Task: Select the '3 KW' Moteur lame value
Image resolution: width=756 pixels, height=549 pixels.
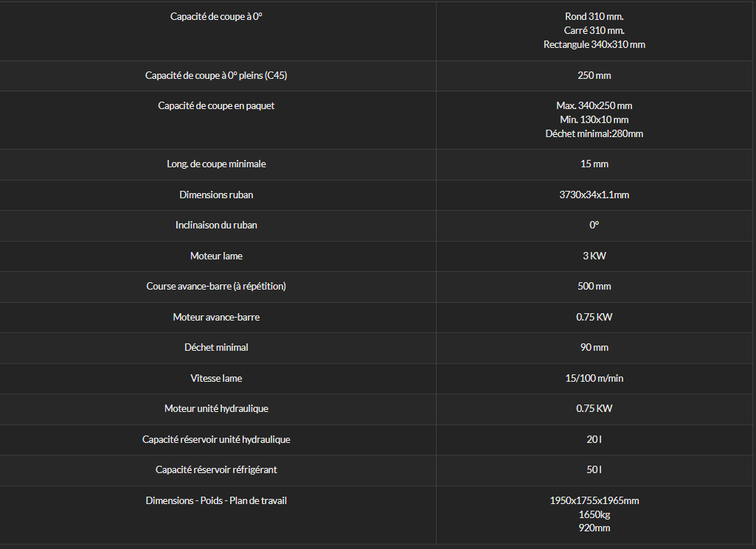Action: (594, 256)
